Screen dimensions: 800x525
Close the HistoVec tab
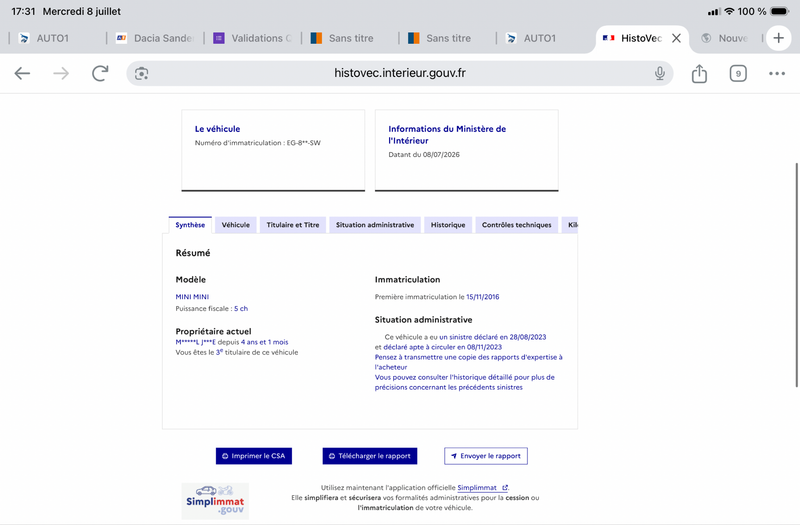tap(676, 38)
